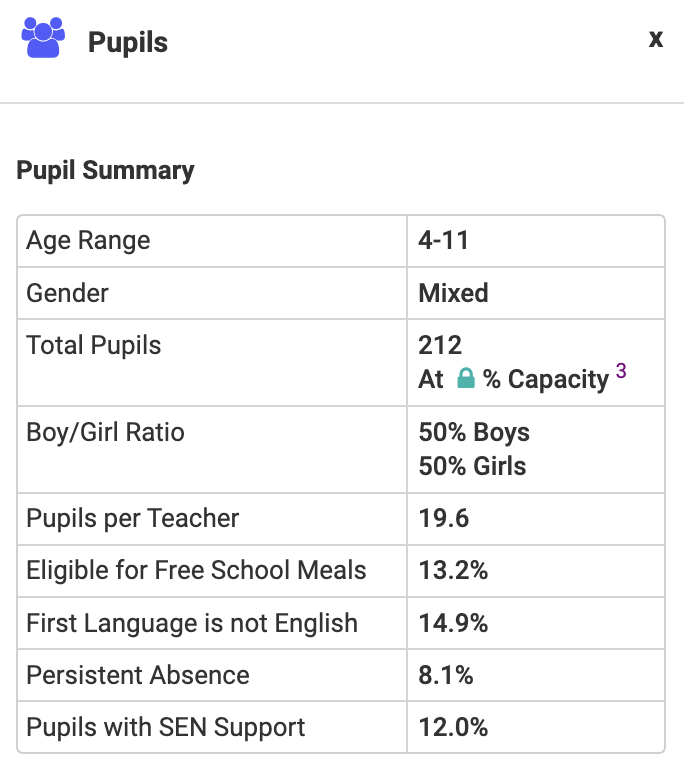Screen dimensions: 684x770
Task: Click the % Capacity text
Action: (x=546, y=380)
